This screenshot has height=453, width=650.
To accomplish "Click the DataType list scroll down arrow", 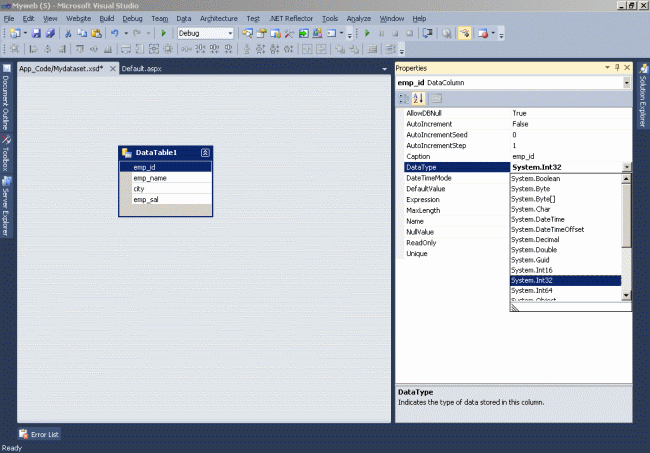I will pos(626,295).
